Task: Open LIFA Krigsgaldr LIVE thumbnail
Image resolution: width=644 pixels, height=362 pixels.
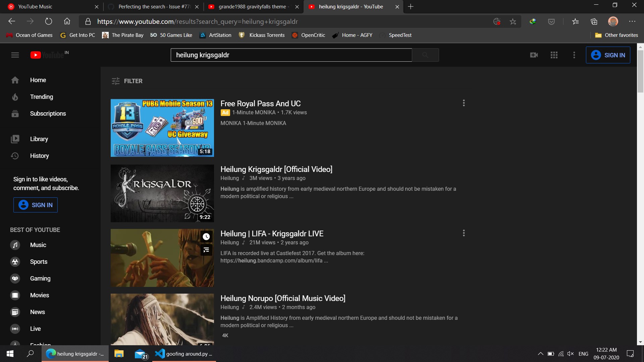Action: [x=162, y=258]
